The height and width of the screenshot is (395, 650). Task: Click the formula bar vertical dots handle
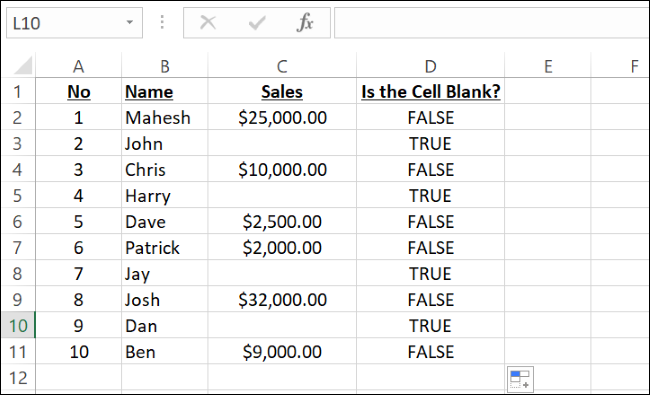(162, 22)
